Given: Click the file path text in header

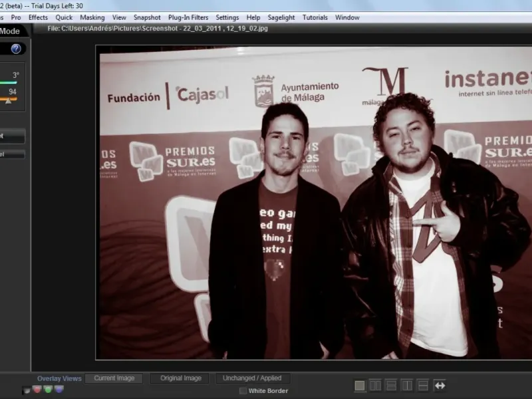Looking at the screenshot, I should click(x=158, y=29).
